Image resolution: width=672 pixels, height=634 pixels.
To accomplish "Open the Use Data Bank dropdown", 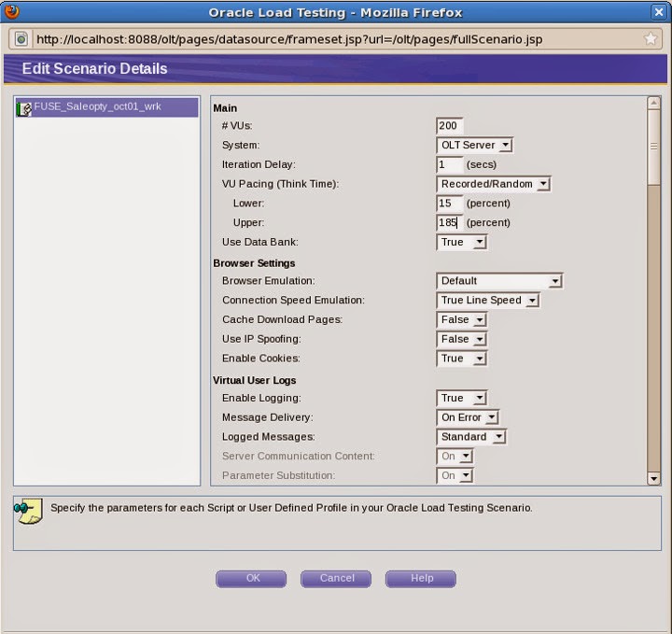I will pos(462,242).
